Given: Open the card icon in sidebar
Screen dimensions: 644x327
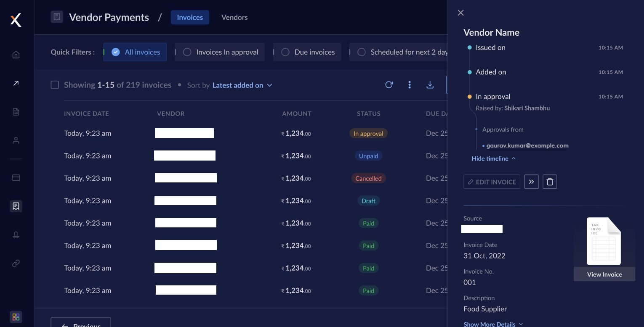Looking at the screenshot, I should click(x=16, y=177).
